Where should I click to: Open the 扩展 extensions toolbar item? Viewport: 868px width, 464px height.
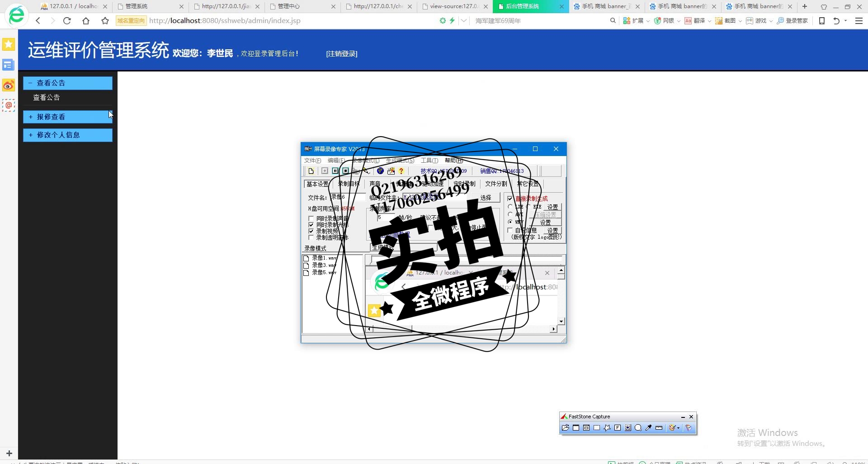(633, 21)
